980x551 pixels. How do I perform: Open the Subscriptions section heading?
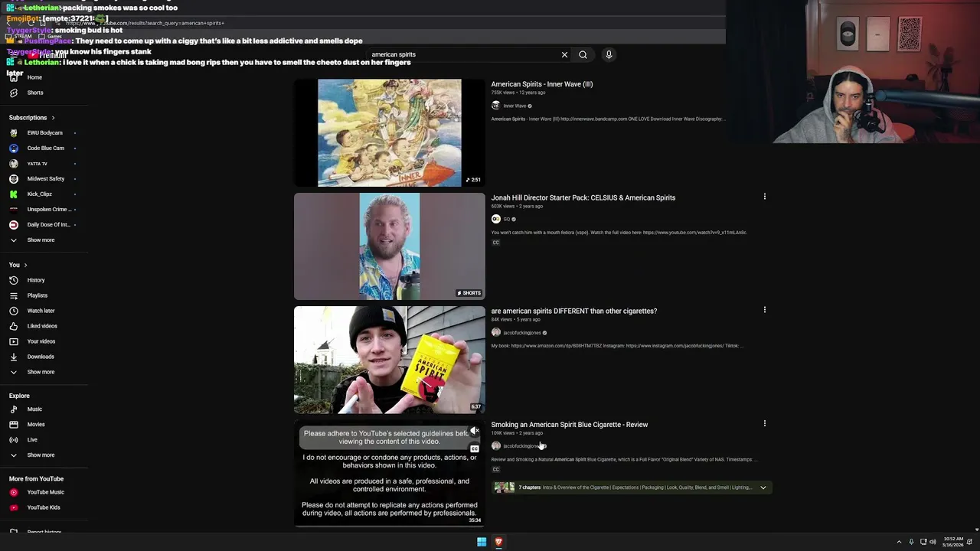[31, 117]
